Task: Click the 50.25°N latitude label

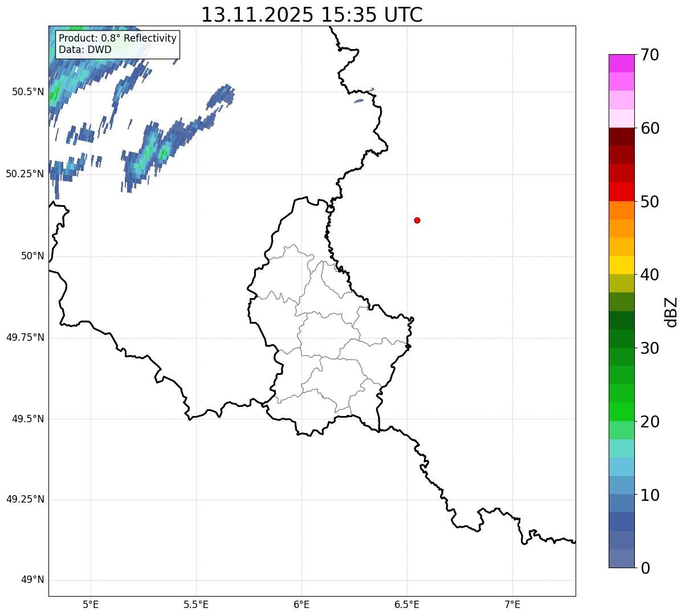Action: point(25,174)
